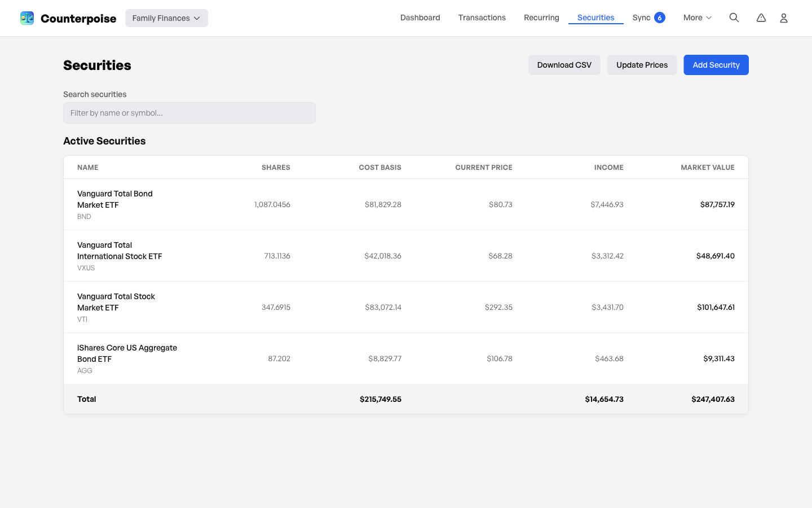
Task: Click the current price $80.73
Action: [501, 204]
